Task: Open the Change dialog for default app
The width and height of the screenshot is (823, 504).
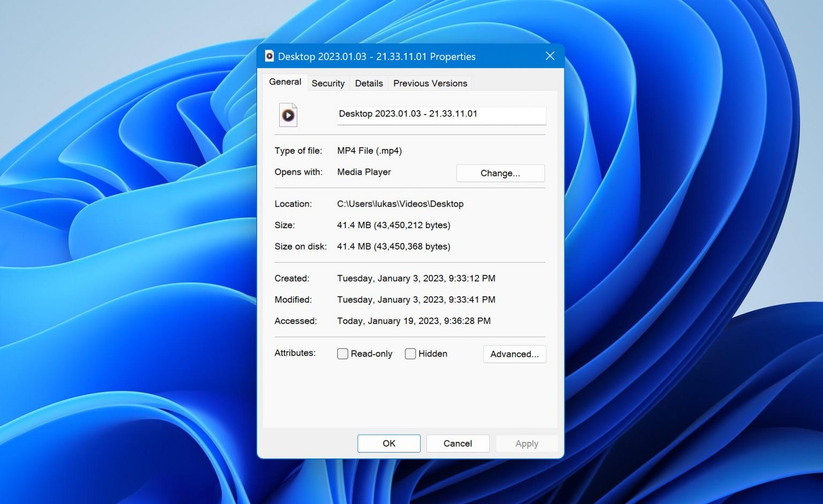Action: 500,173
